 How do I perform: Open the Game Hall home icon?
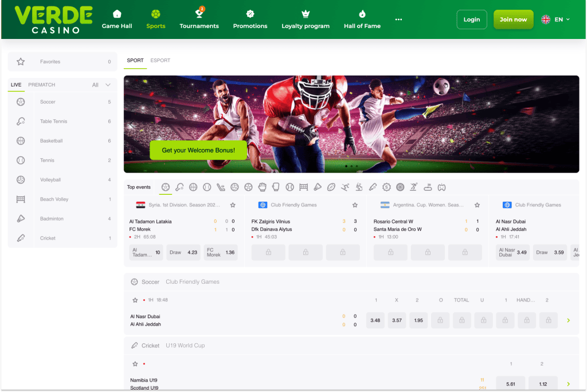(117, 14)
